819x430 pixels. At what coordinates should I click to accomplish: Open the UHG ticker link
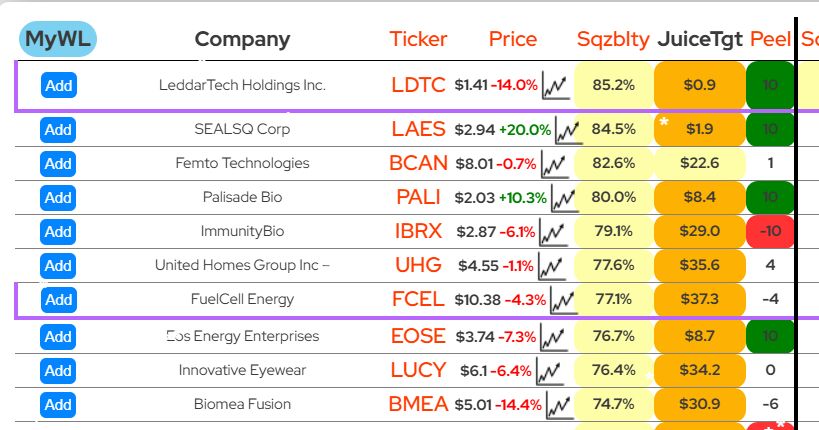point(418,266)
